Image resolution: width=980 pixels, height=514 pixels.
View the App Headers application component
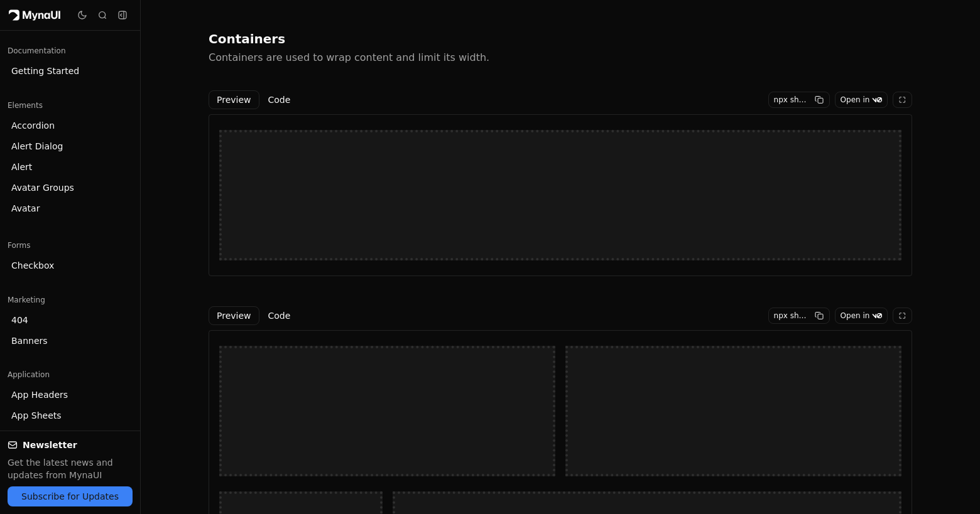point(40,395)
